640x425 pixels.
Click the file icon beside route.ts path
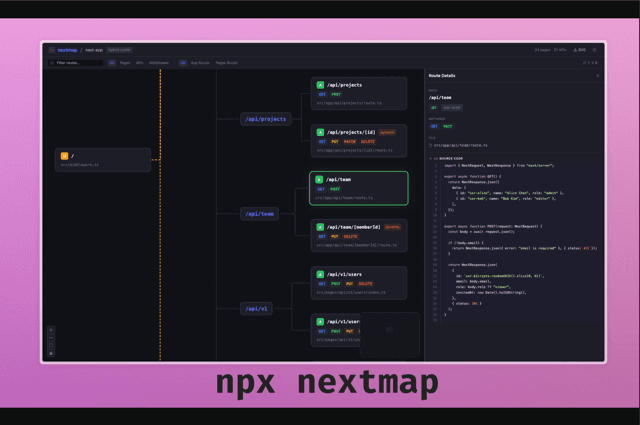click(x=430, y=145)
